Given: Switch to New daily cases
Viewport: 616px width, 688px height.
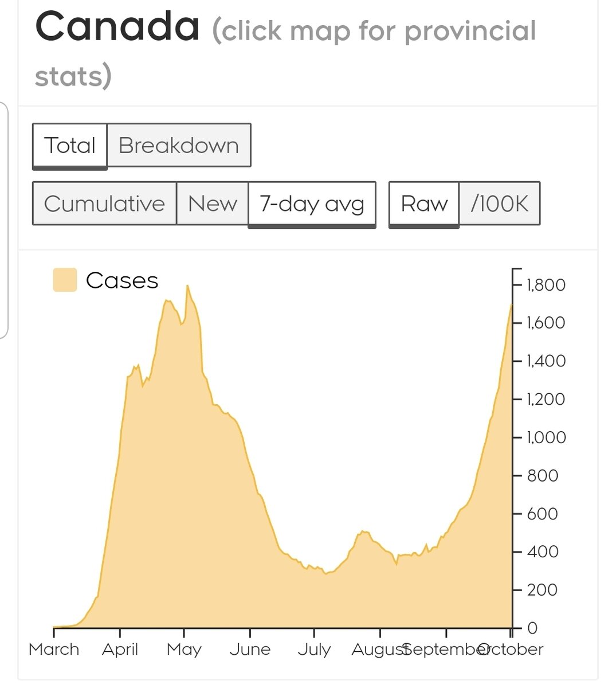Looking at the screenshot, I should [x=213, y=204].
